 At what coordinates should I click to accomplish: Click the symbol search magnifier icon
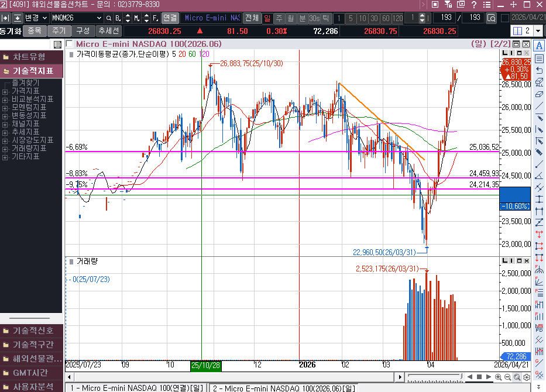coord(108,18)
